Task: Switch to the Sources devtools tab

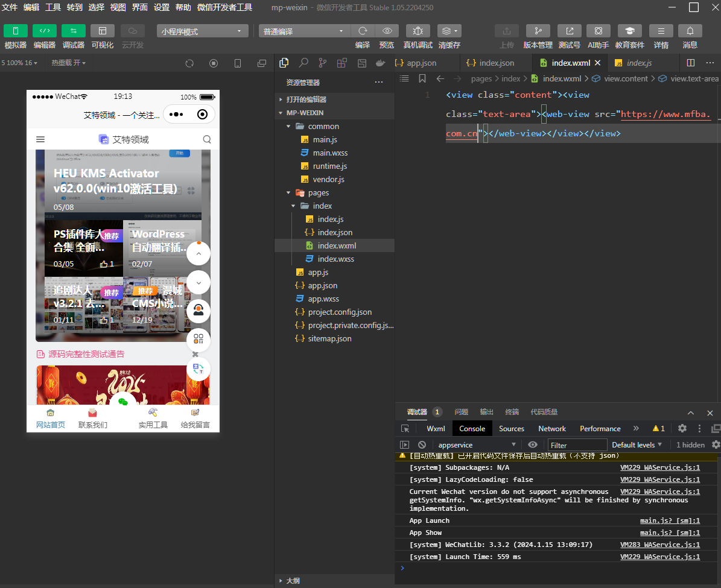Action: point(511,428)
